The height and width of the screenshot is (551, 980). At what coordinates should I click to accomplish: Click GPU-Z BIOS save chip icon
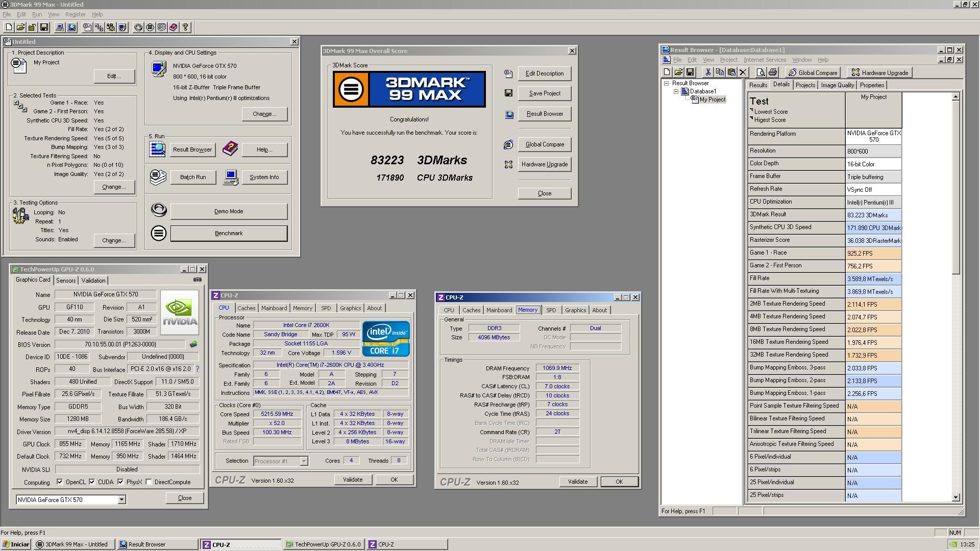click(193, 344)
